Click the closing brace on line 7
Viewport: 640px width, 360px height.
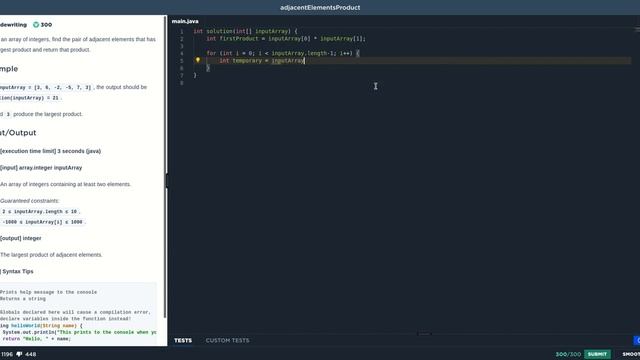pyautogui.click(x=195, y=76)
